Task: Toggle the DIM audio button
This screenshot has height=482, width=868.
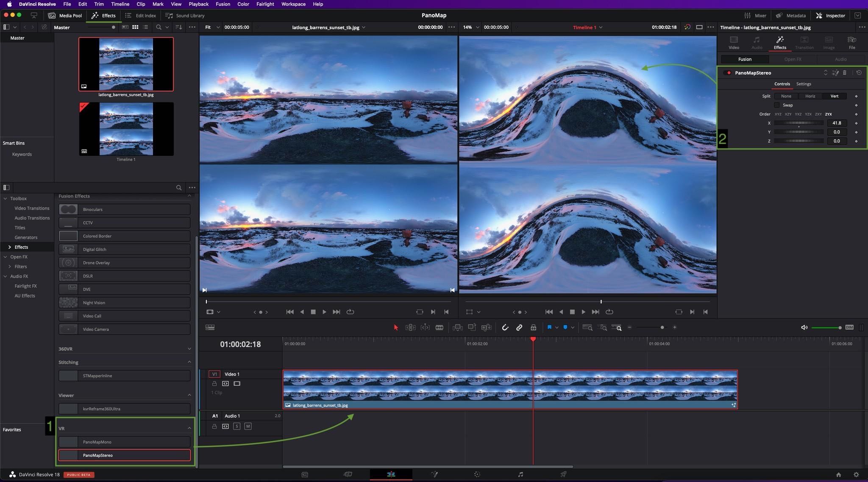Action: click(849, 327)
